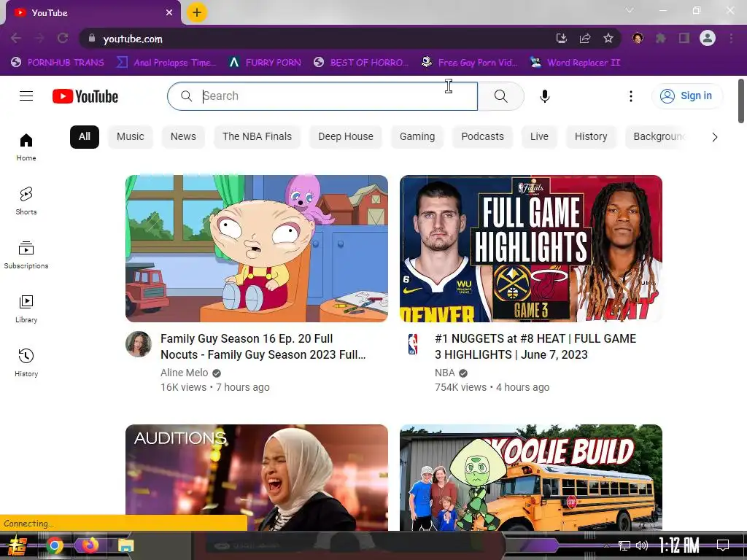The image size is (747, 560).
Task: Open Firefox from the taskbar
Action: [90, 545]
